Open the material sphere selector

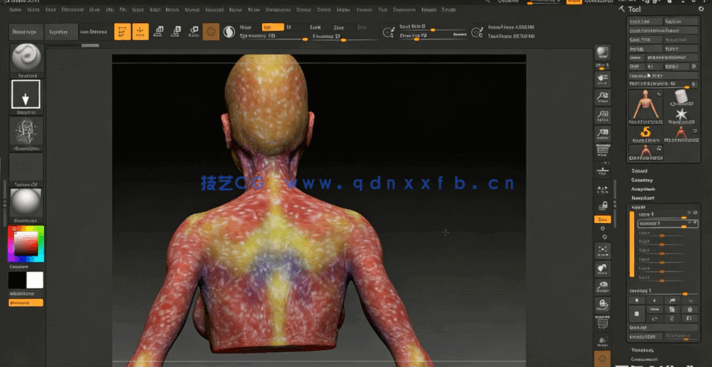click(x=26, y=203)
